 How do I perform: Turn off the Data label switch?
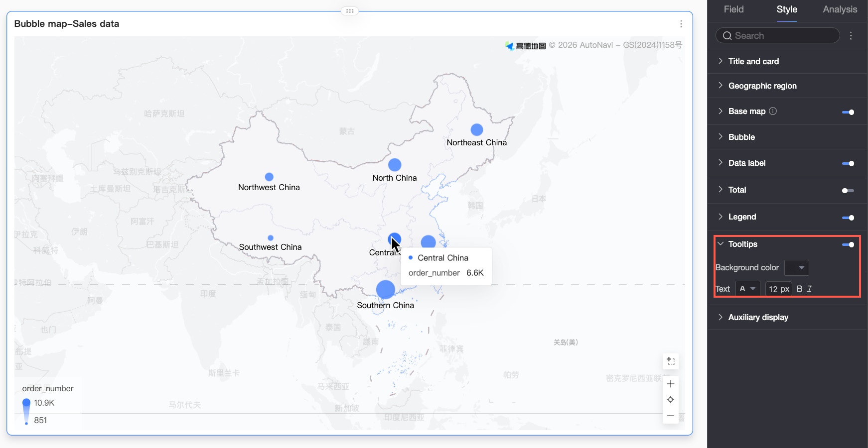848,163
